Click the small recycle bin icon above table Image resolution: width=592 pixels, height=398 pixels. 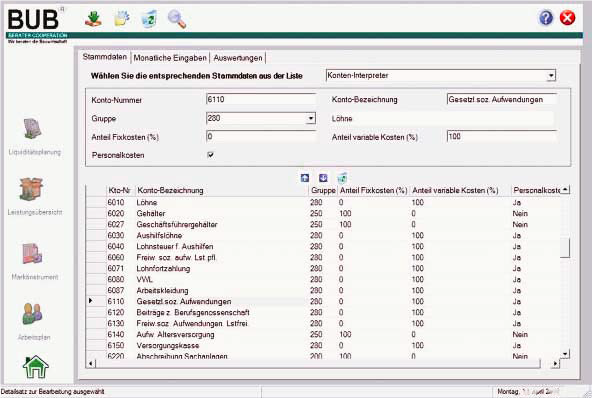click(x=342, y=177)
